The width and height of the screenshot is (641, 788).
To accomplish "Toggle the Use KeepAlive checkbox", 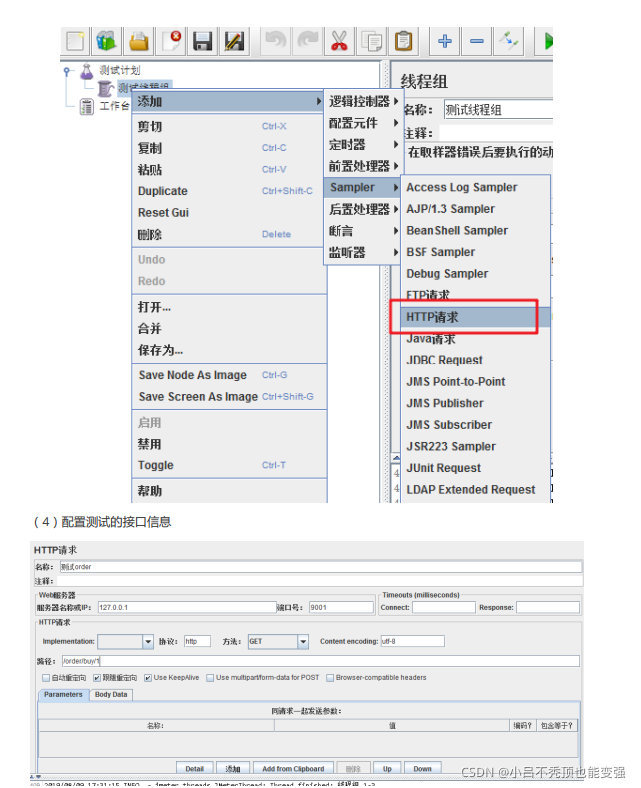I will (x=148, y=678).
